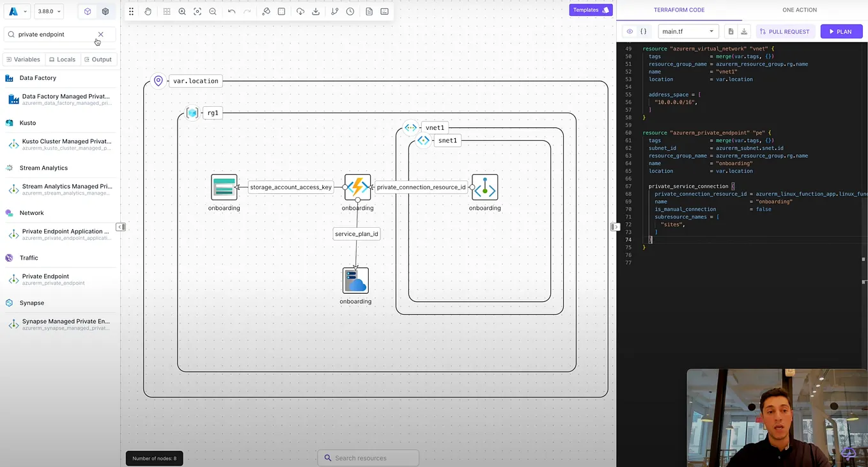The image size is (868, 467).
Task: Open the Variables tab in the sidebar
Action: [23, 59]
